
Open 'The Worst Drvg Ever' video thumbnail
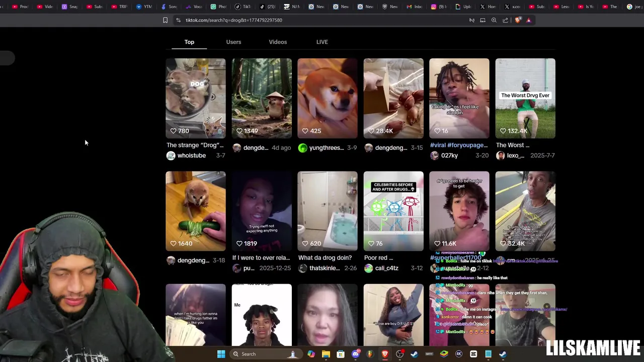[x=525, y=98]
